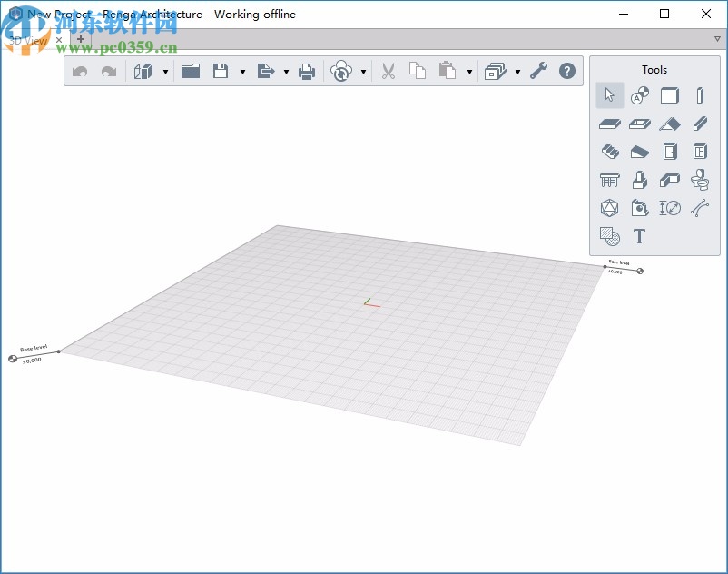This screenshot has height=574, width=728.
Task: Switch to the 3D View tab
Action: [x=27, y=40]
